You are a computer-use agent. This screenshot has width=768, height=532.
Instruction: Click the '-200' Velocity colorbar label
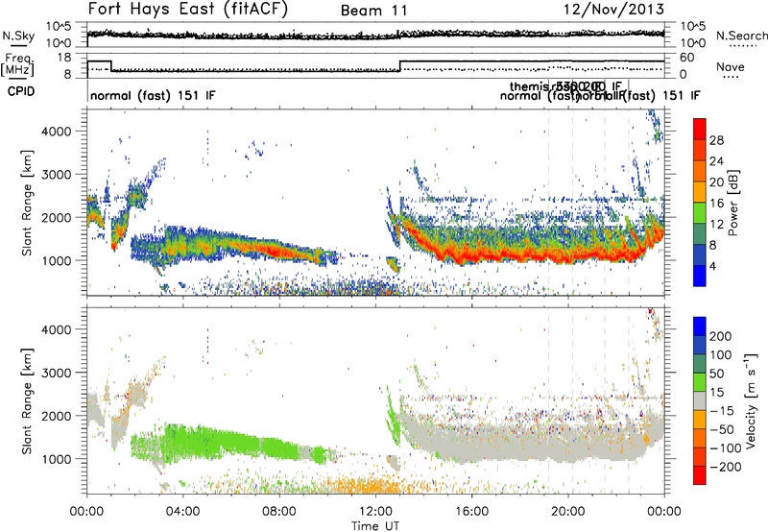[x=726, y=467]
